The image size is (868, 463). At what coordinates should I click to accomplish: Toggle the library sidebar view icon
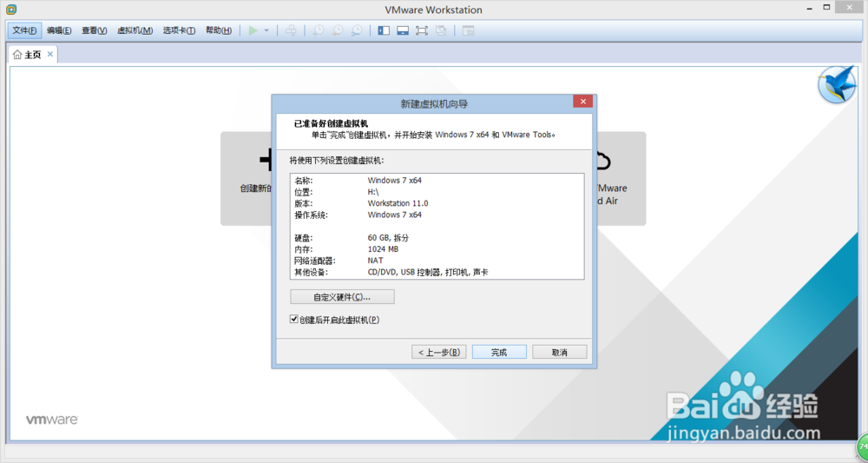coord(384,30)
